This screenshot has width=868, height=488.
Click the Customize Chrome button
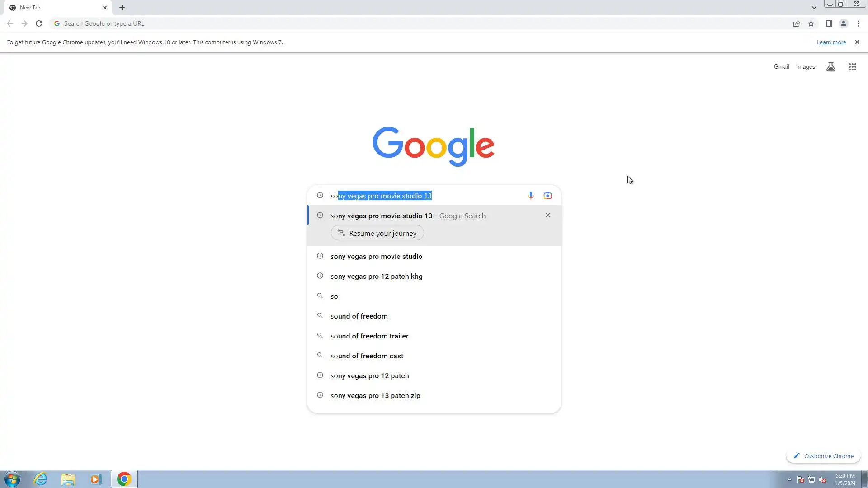[x=823, y=456]
